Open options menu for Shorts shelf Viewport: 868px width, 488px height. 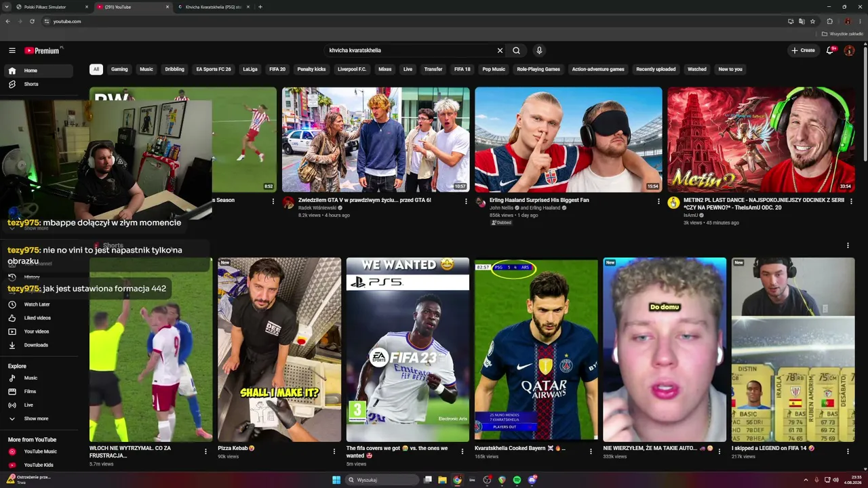[x=848, y=245]
